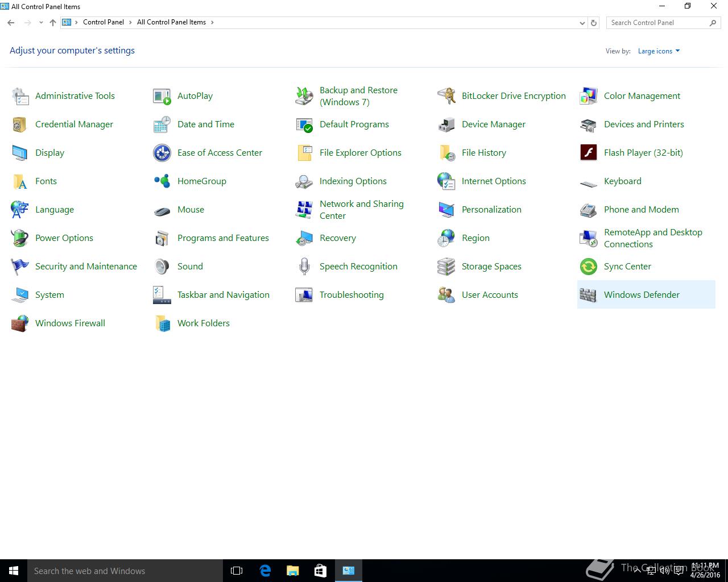Select All Control Panel Items breadcrumb
Screen dimensions: 728x582
click(x=171, y=22)
